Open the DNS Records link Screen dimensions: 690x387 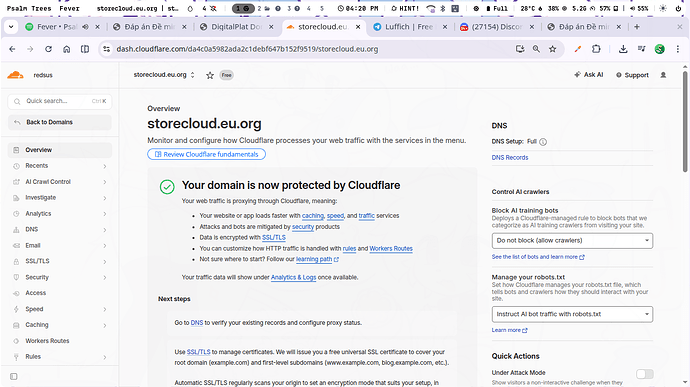510,158
